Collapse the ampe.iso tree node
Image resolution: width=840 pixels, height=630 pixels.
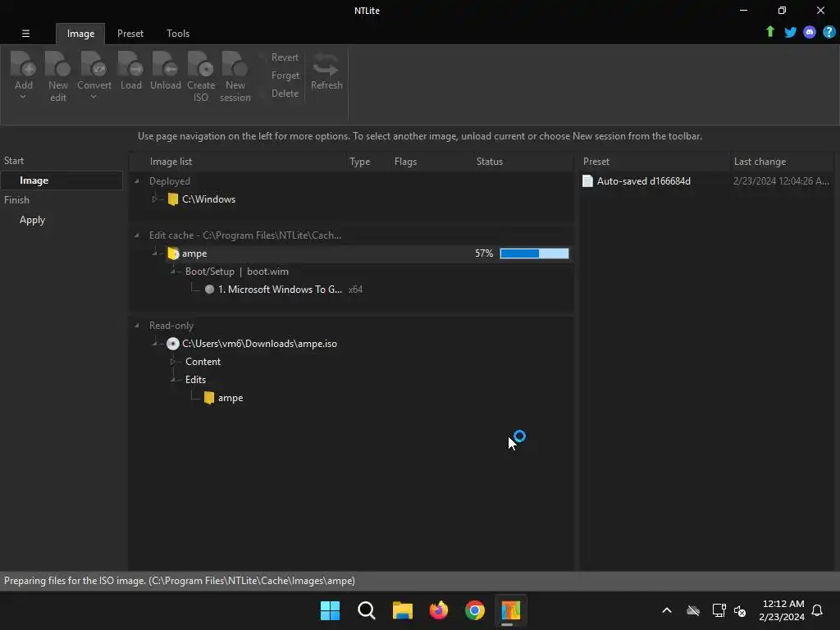click(x=155, y=344)
